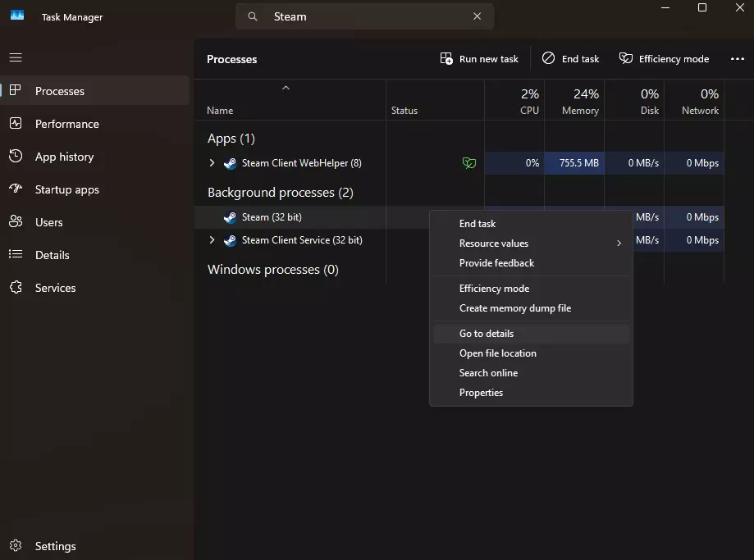Image resolution: width=754 pixels, height=560 pixels.
Task: Click the sort arrow above Name
Action: (286, 88)
